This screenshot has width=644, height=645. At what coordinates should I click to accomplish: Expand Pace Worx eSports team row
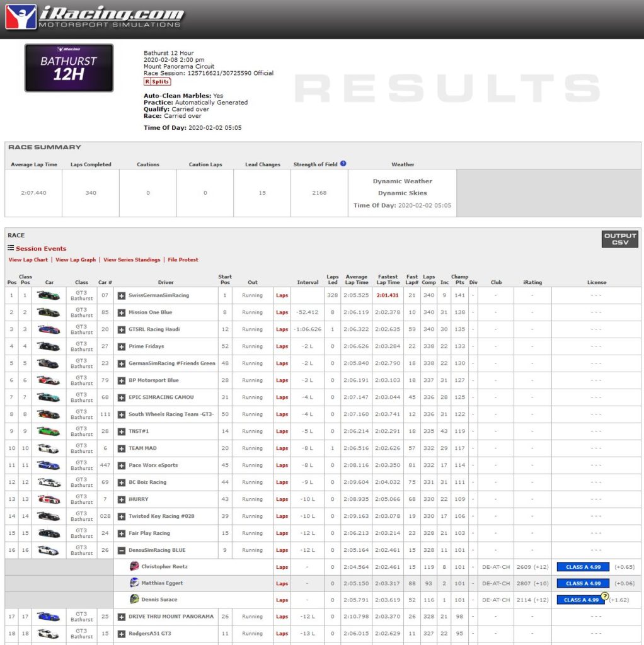click(x=122, y=465)
